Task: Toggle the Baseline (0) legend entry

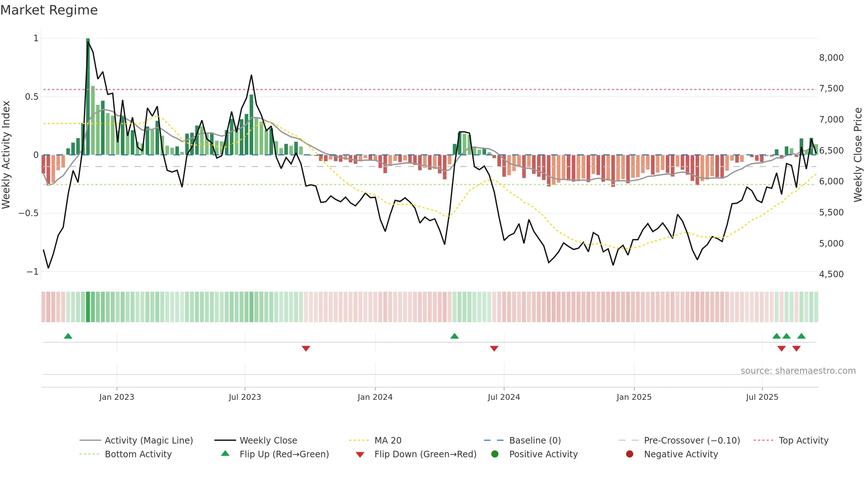Action: [522, 440]
